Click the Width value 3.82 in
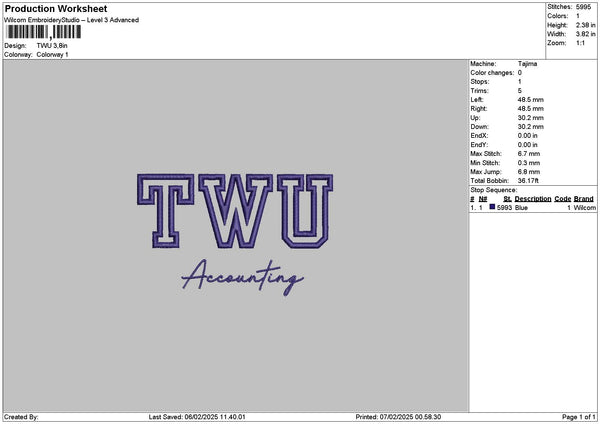Viewport: 600px width, 424px height. tap(585, 34)
